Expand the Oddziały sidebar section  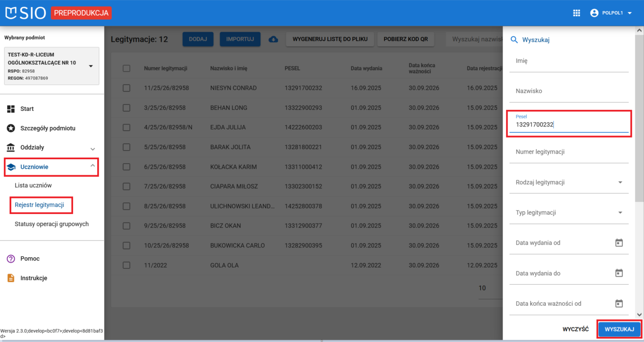pos(92,148)
